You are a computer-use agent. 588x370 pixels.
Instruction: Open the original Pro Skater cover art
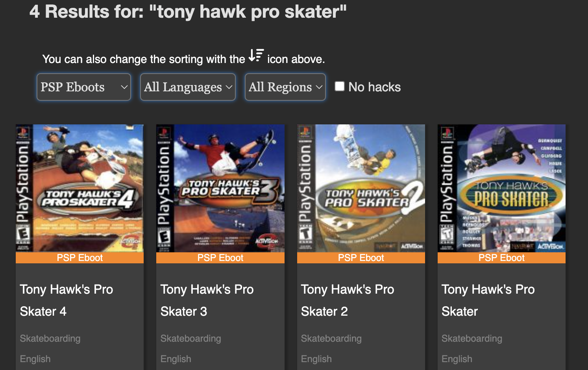(501, 188)
